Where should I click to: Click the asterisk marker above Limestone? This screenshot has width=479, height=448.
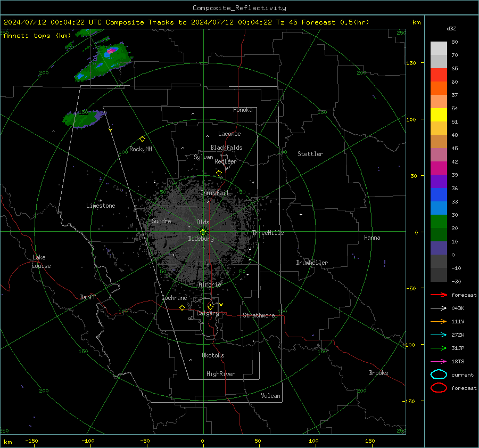[x=101, y=201]
